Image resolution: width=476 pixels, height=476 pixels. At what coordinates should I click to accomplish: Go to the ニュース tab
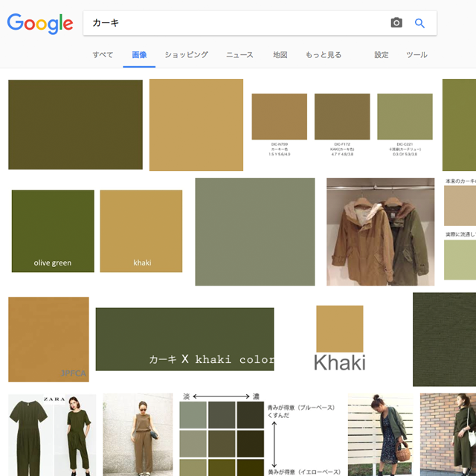(239, 55)
